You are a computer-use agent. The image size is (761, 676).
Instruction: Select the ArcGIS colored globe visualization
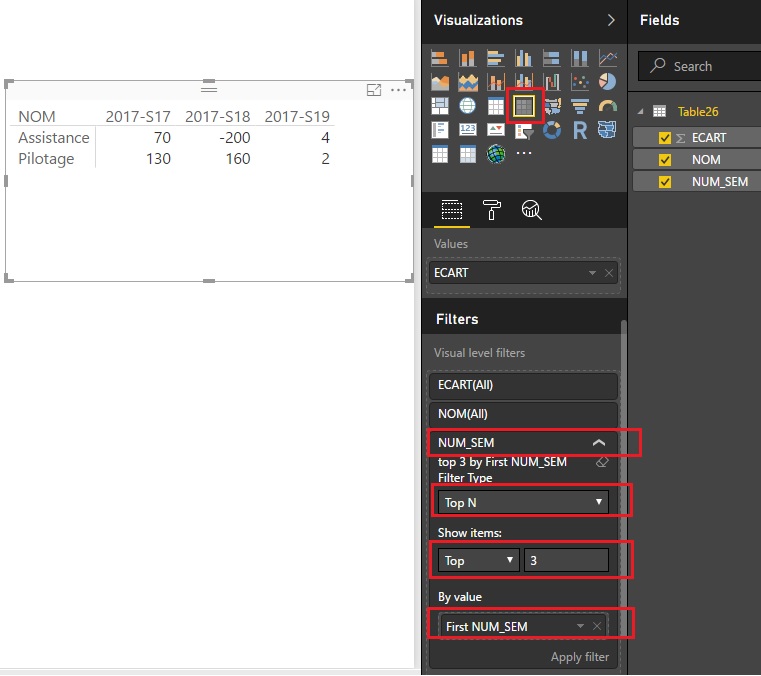pyautogui.click(x=496, y=154)
